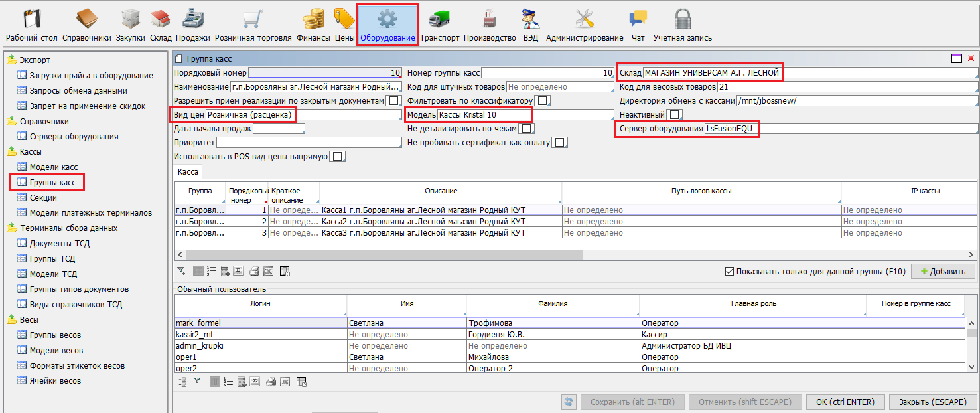Open Модели касс in the sidebar

point(53,167)
